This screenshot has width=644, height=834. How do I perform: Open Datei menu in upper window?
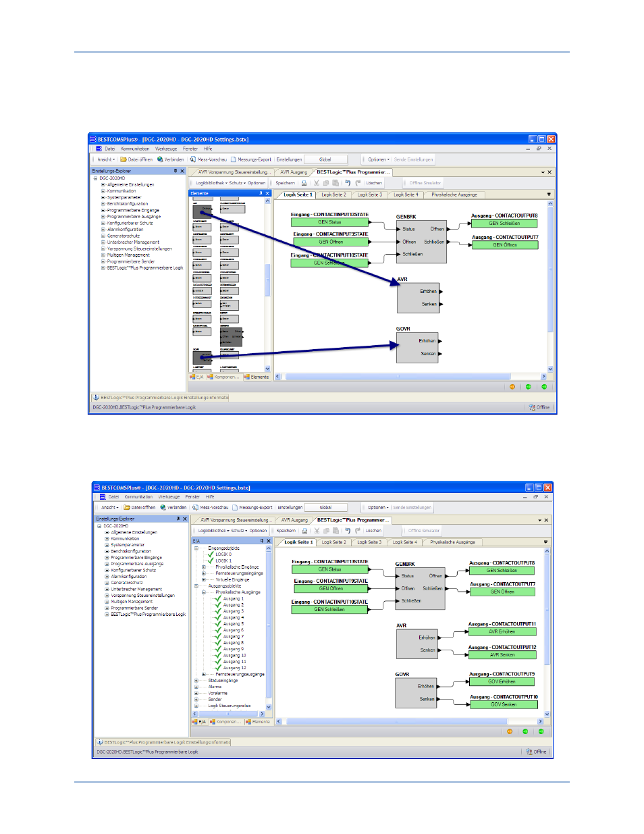click(109, 149)
